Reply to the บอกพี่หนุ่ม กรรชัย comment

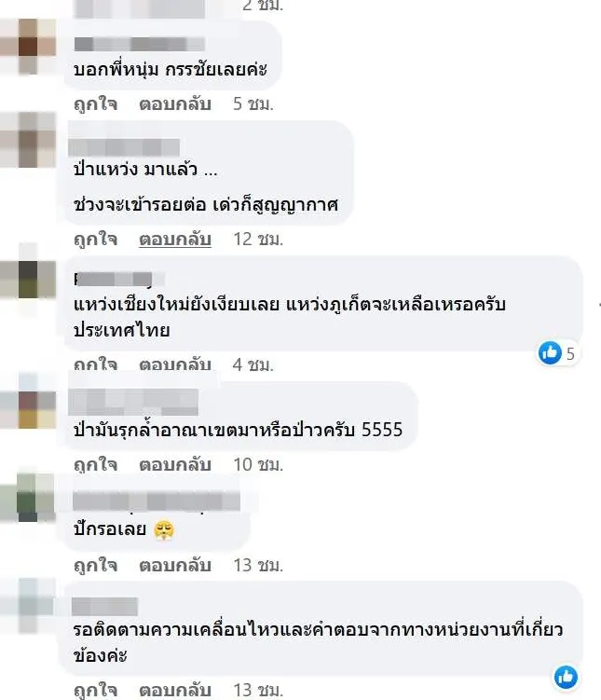click(175, 104)
